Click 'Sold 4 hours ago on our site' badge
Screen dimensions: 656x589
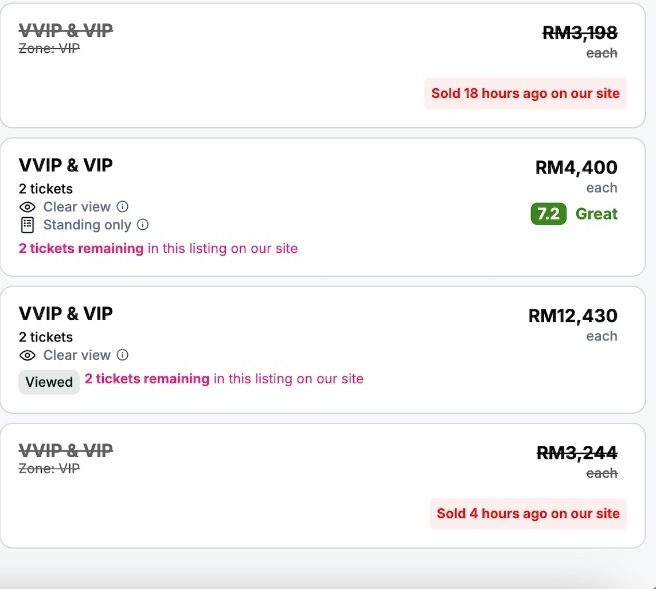[528, 514]
